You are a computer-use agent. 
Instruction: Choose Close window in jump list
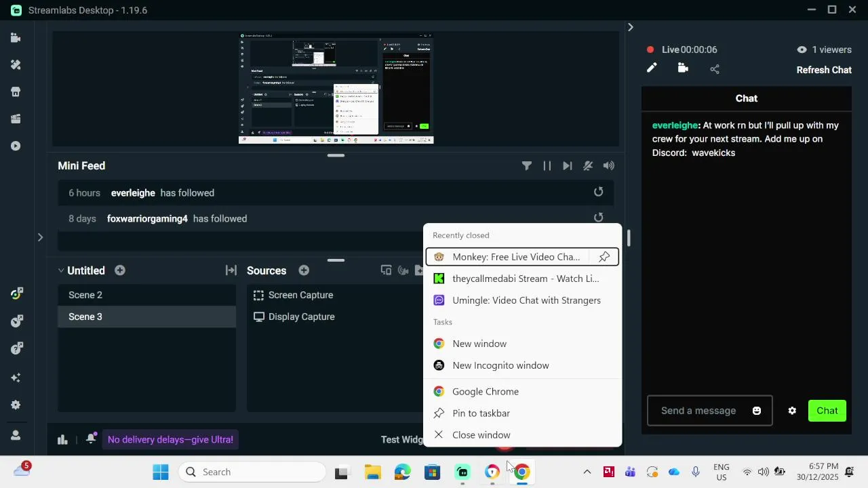click(522, 435)
